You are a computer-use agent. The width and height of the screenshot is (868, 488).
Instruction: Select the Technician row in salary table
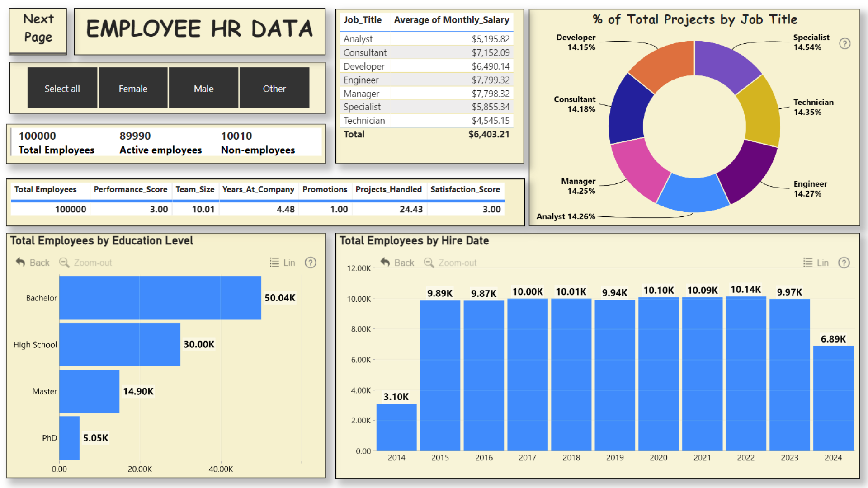(427, 121)
